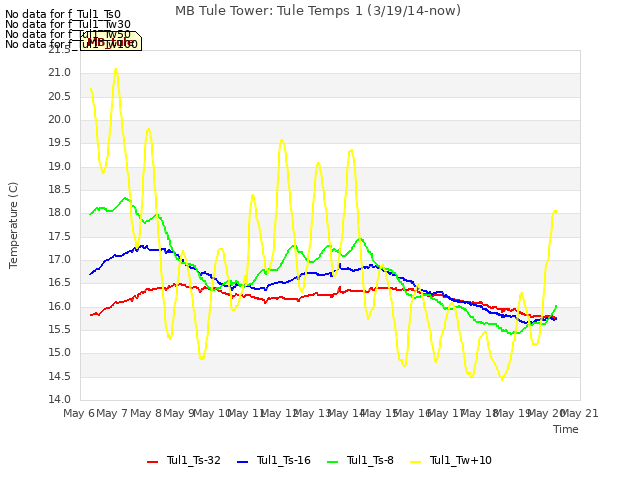Click the Time axis label

[566, 429]
